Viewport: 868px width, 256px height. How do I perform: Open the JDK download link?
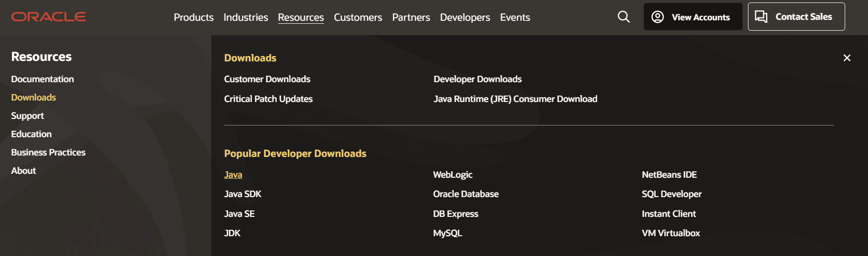pyautogui.click(x=232, y=233)
